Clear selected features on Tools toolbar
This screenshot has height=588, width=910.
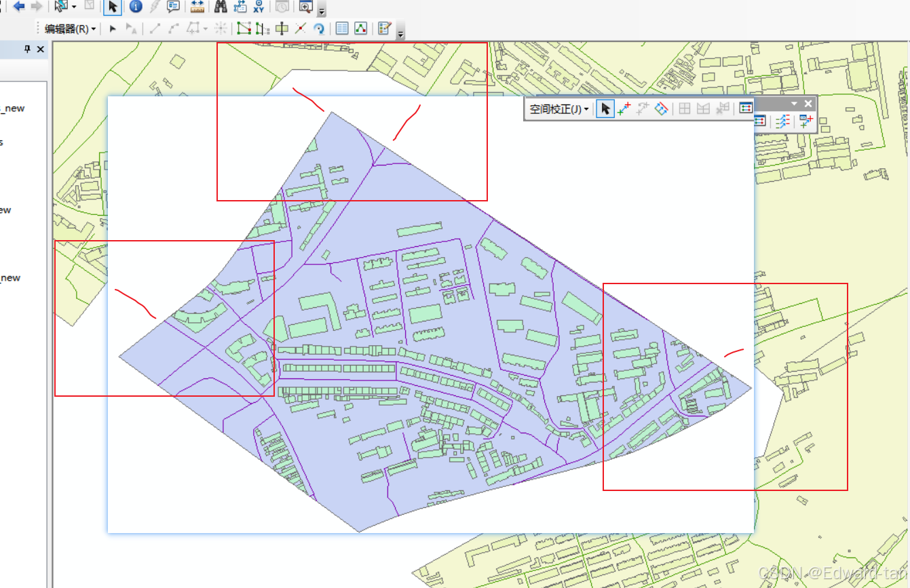90,5
